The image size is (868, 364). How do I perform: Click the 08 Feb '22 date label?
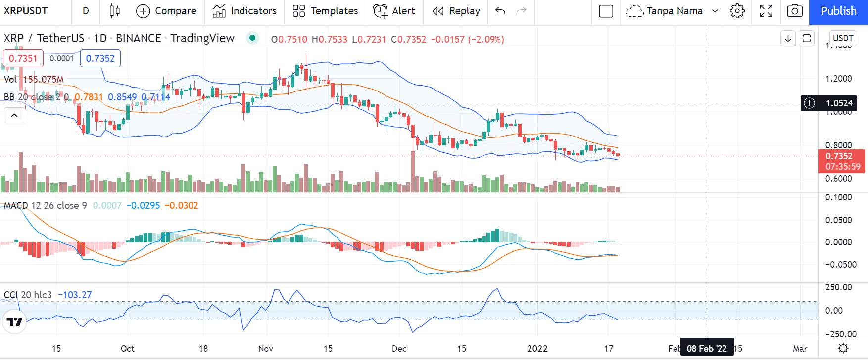click(x=707, y=349)
